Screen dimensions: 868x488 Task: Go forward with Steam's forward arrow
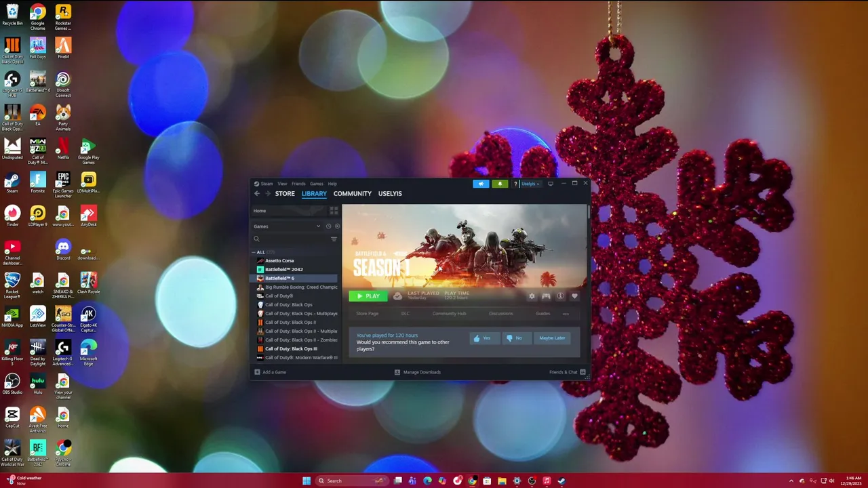(268, 193)
